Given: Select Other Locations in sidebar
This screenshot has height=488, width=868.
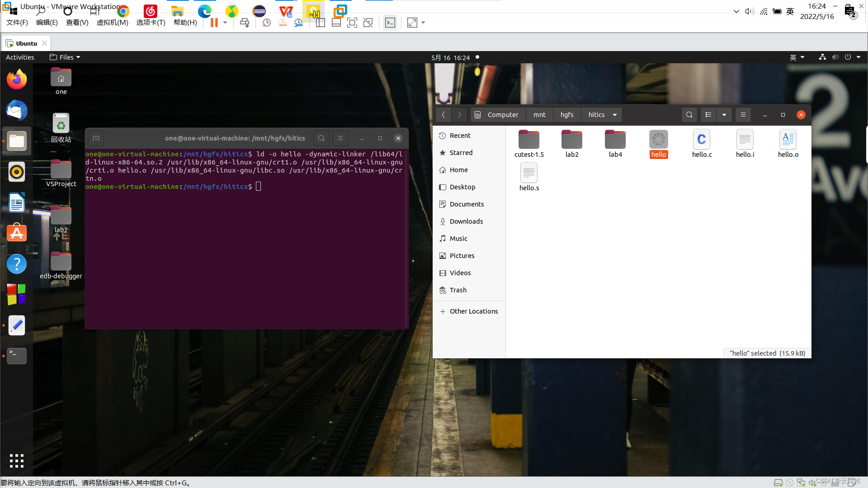Looking at the screenshot, I should tap(473, 311).
